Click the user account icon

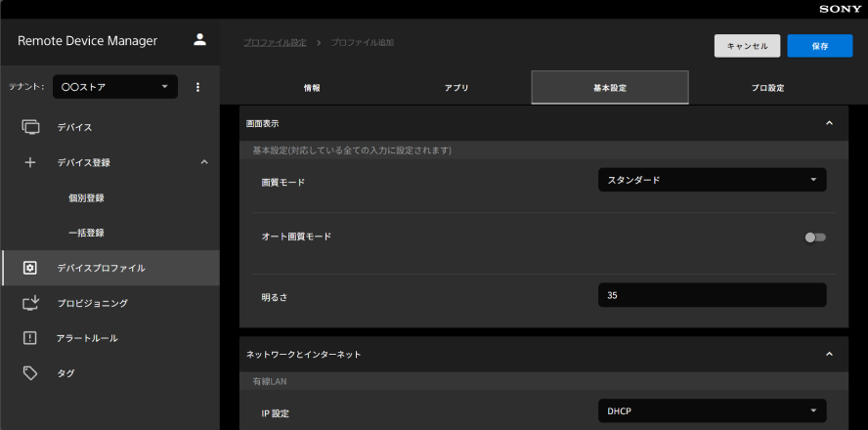click(x=199, y=40)
